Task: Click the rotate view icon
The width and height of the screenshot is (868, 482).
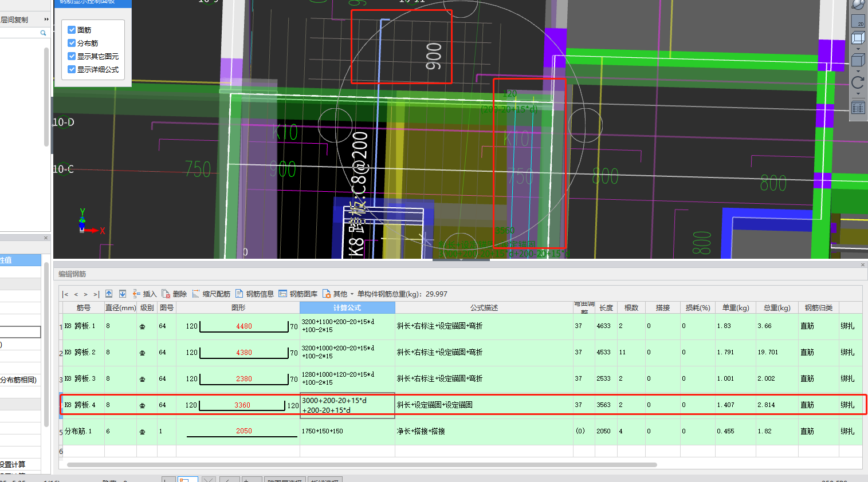Action: click(x=858, y=82)
